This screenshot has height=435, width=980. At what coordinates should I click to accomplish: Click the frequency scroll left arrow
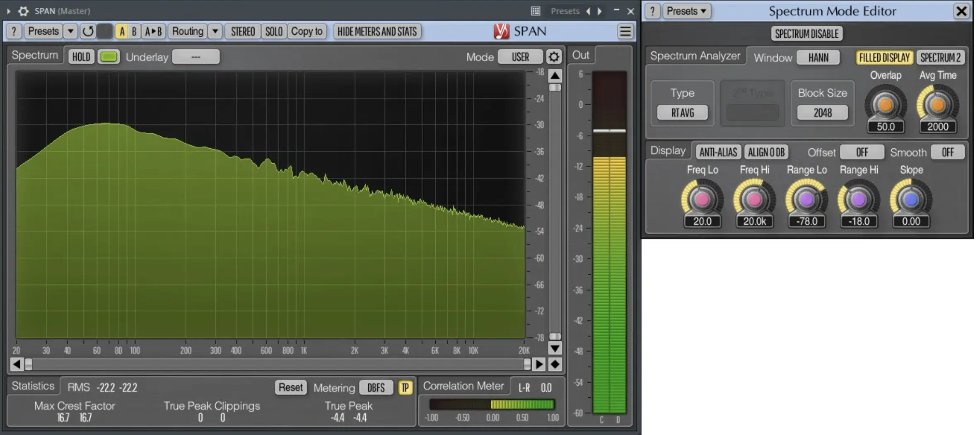pos(16,364)
